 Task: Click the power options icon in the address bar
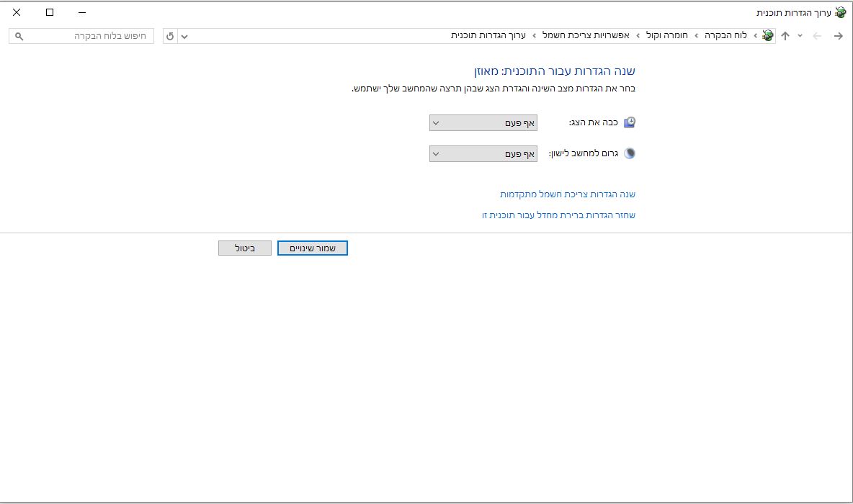(x=767, y=36)
